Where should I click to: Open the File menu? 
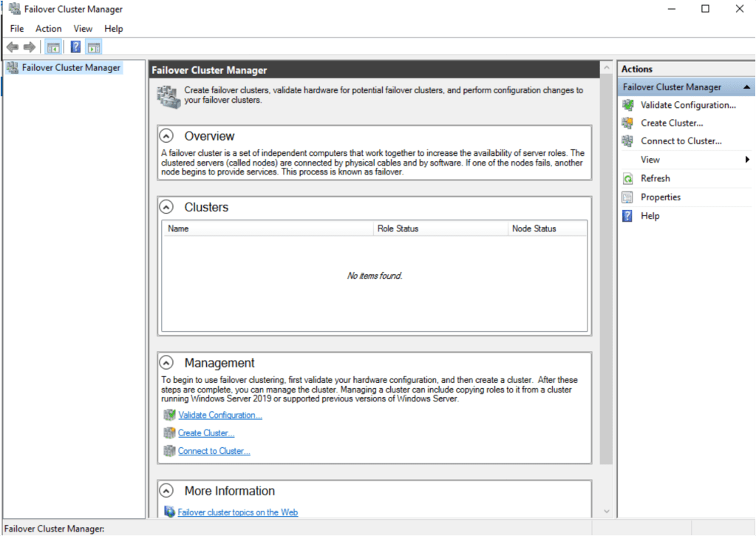pos(16,28)
